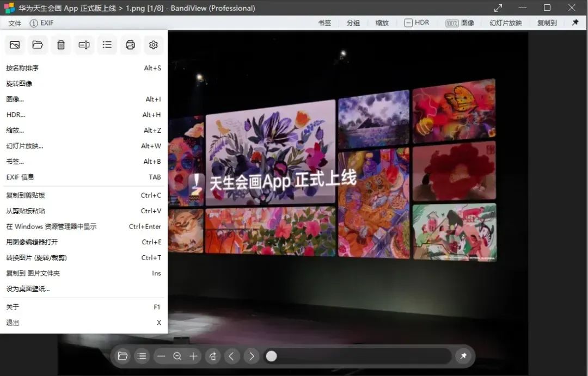
Task: Zoom out with minus button
Action: tap(161, 356)
